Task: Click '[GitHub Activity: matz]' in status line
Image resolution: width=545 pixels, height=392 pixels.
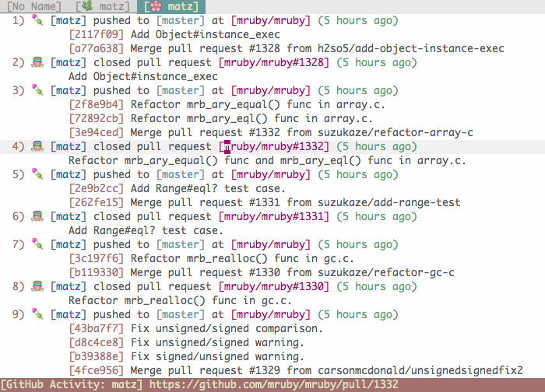Action: [x=72, y=385]
